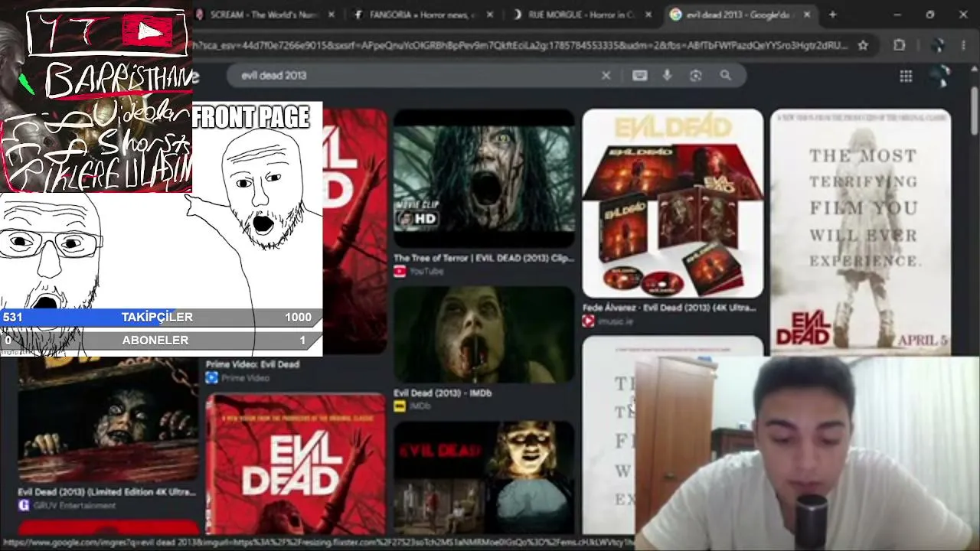Switch to the FANGORIA Horror news tab

click(x=421, y=15)
